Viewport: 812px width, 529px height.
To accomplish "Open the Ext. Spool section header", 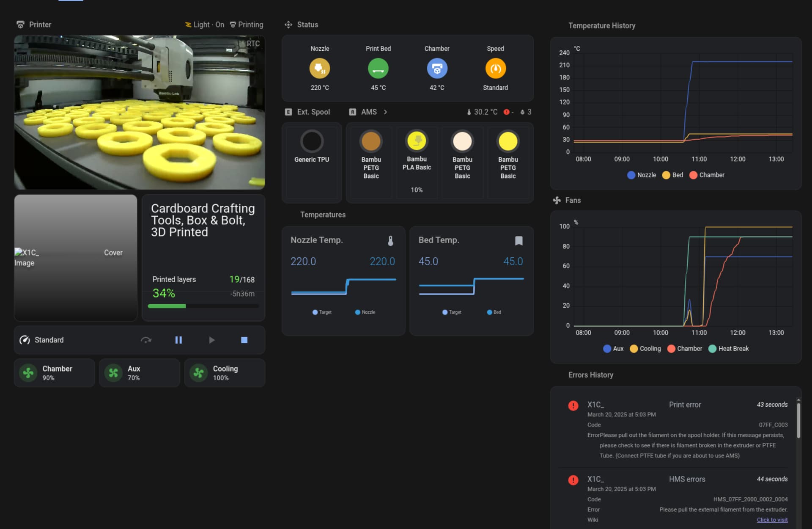I will [x=313, y=112].
